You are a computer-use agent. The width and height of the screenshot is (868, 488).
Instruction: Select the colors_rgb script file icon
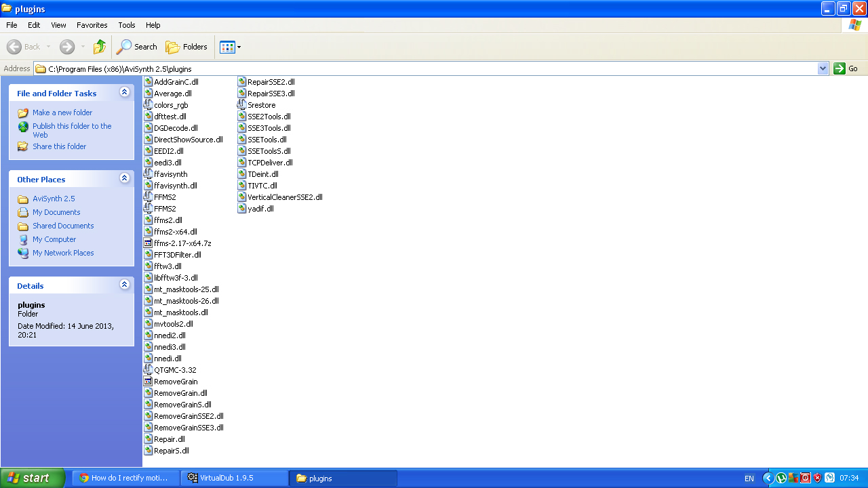148,105
